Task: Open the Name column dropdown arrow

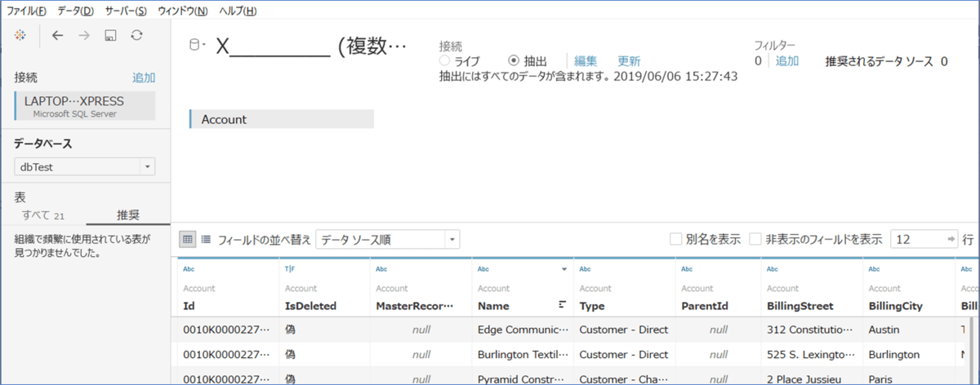Action: (564, 268)
